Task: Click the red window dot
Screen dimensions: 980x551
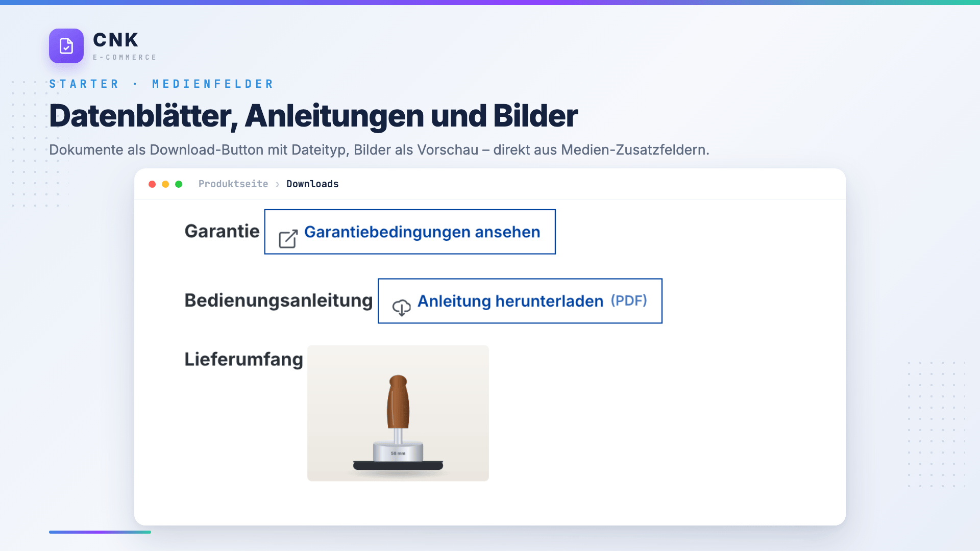Action: click(152, 184)
